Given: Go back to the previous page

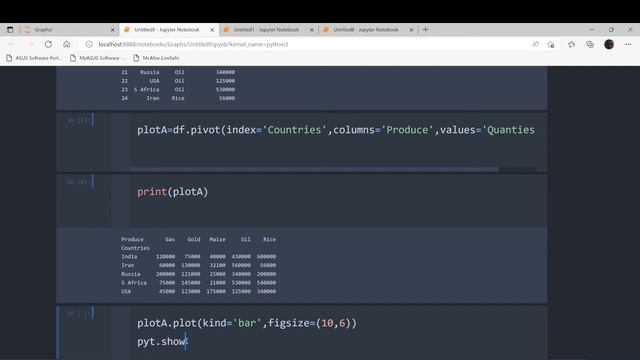Looking at the screenshot, I should [x=12, y=44].
